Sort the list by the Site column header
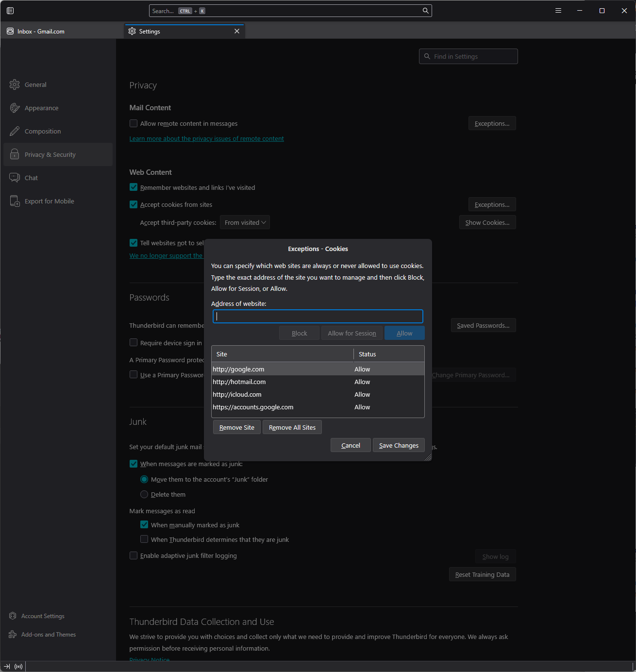The width and height of the screenshot is (636, 672). (282, 354)
